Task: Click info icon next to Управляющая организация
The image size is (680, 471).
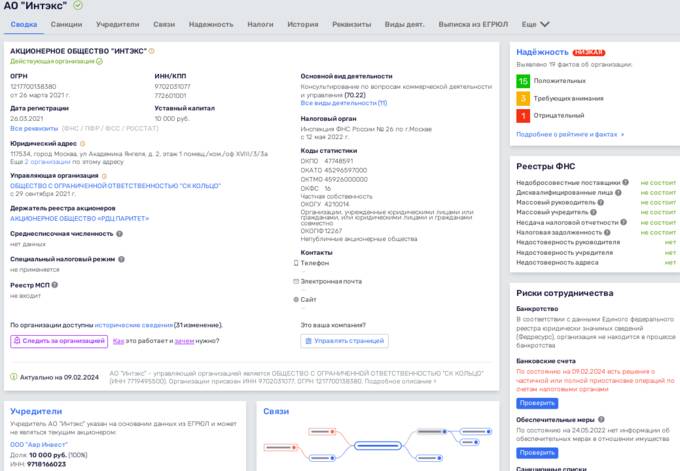Action: [x=104, y=176]
